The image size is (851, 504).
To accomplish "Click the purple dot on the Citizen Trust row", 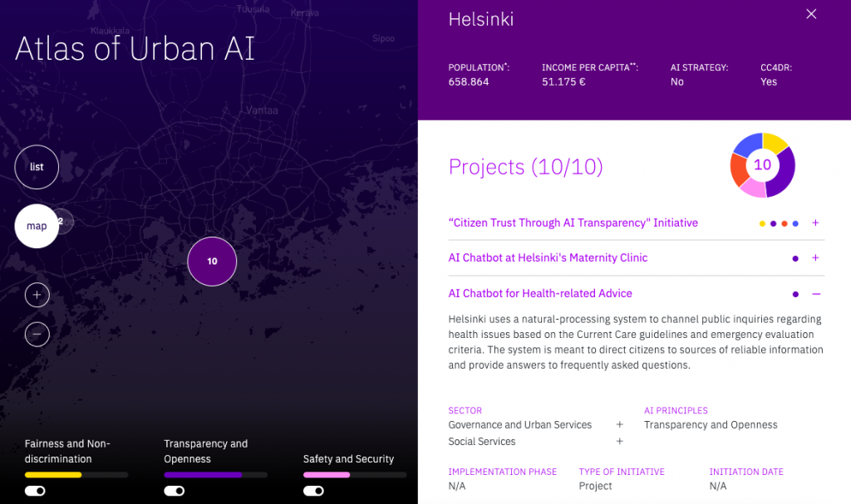I will 774,223.
